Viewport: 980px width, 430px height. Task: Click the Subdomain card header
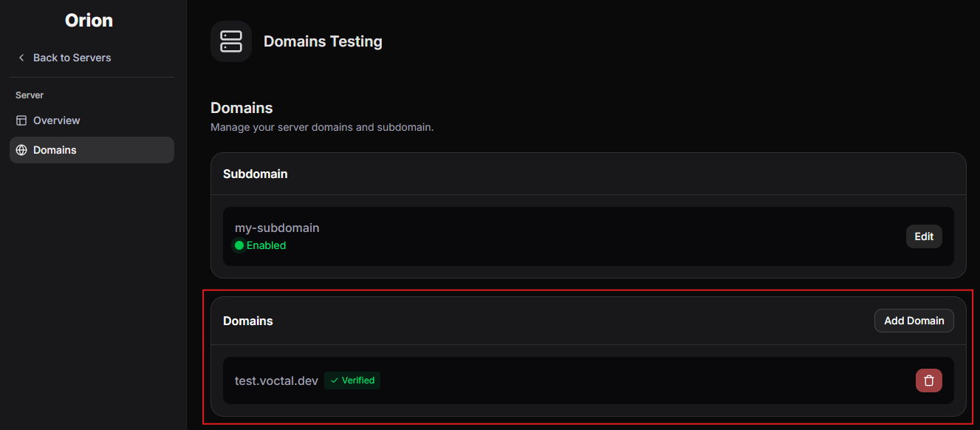point(589,174)
